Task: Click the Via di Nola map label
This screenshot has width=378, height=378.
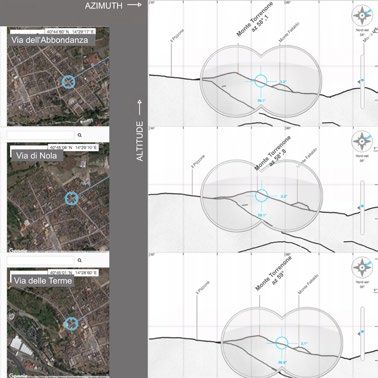Action: 37,156
